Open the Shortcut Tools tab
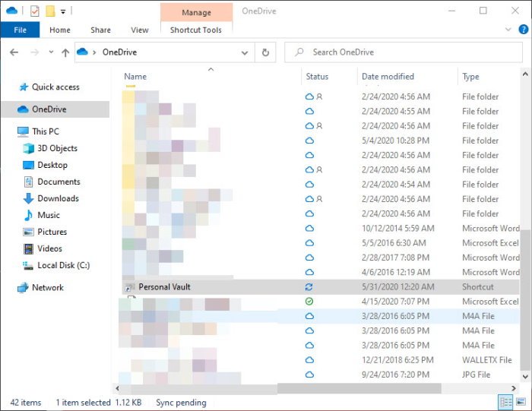Viewport: 532px width, 411px height. [196, 30]
